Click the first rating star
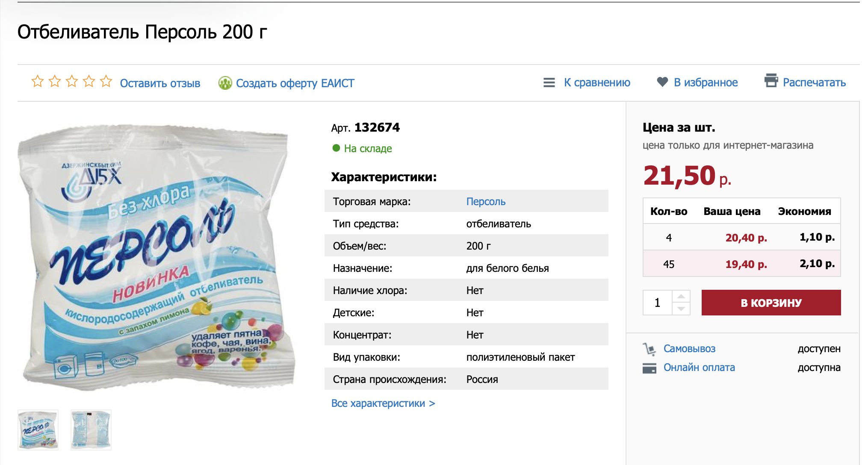 (38, 81)
